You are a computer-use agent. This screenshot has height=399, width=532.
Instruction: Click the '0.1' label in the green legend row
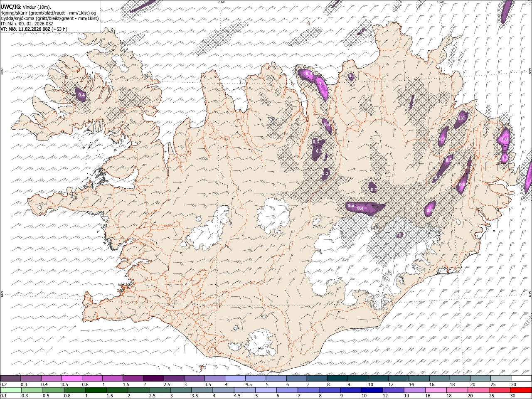3,396
